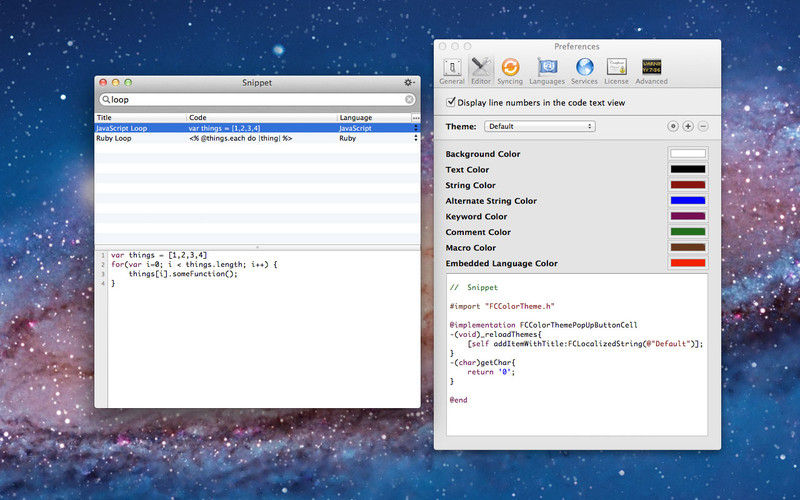Select the Ruby Loop snippet row
The height and width of the screenshot is (500, 800).
tap(257, 138)
